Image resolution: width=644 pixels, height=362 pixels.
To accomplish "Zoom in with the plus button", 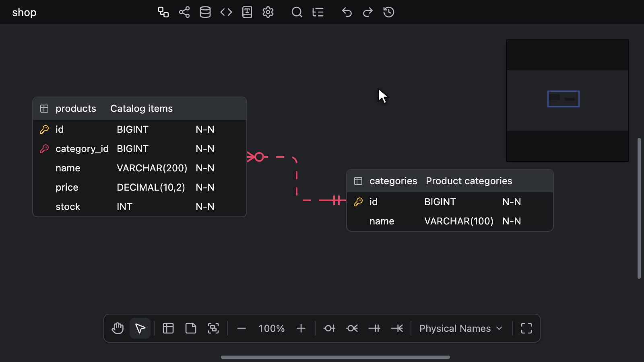I will point(301,328).
